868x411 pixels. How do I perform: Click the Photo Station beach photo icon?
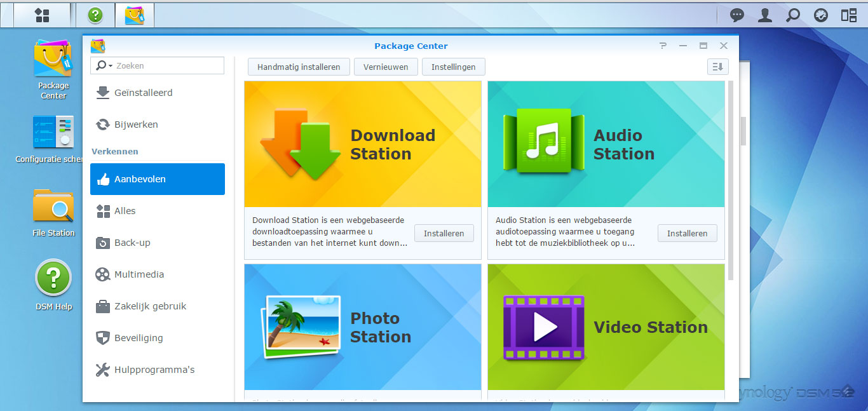(301, 327)
